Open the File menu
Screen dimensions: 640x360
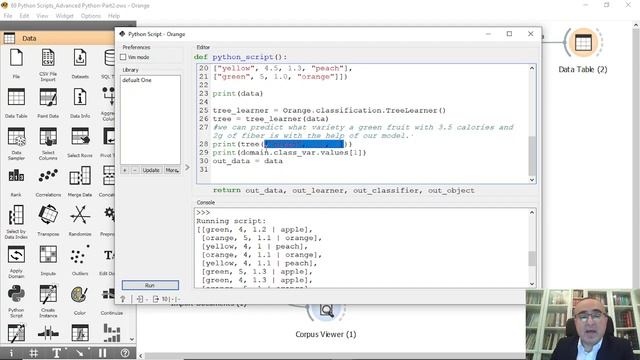click(8, 16)
